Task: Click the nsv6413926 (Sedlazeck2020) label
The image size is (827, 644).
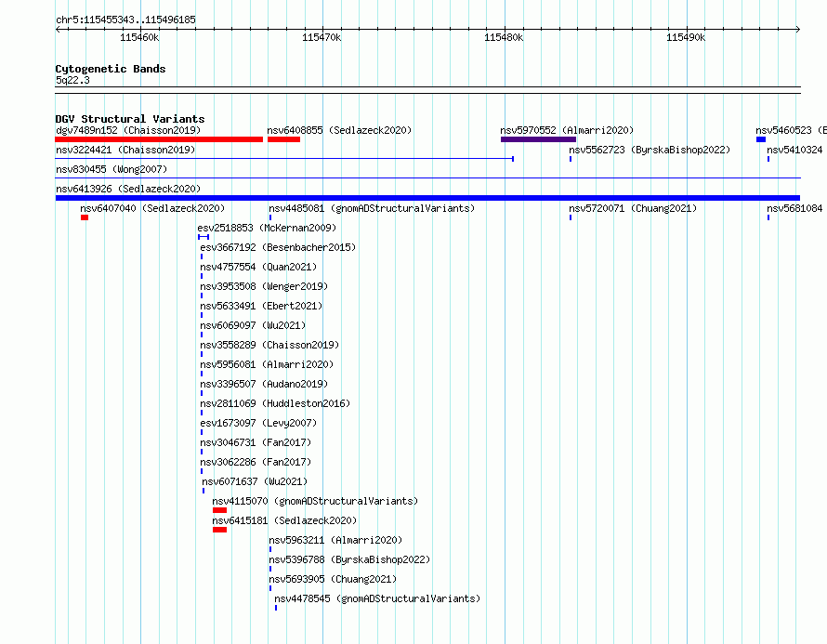Action: [128, 189]
